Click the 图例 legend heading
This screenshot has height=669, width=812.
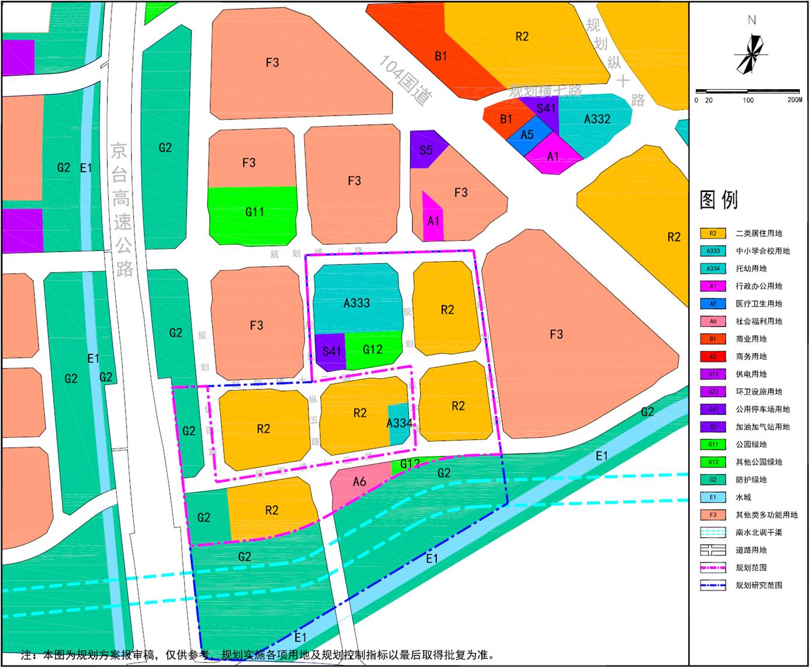point(719,200)
